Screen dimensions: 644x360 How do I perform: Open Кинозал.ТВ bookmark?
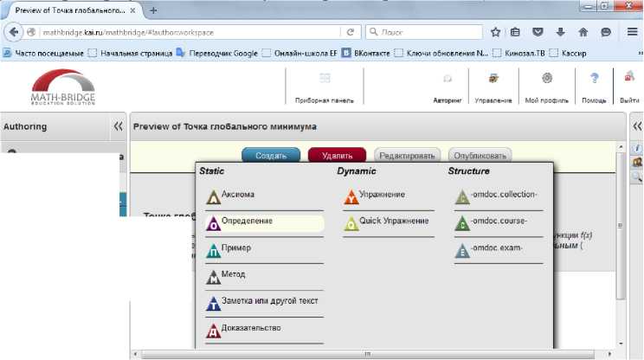coord(519,53)
